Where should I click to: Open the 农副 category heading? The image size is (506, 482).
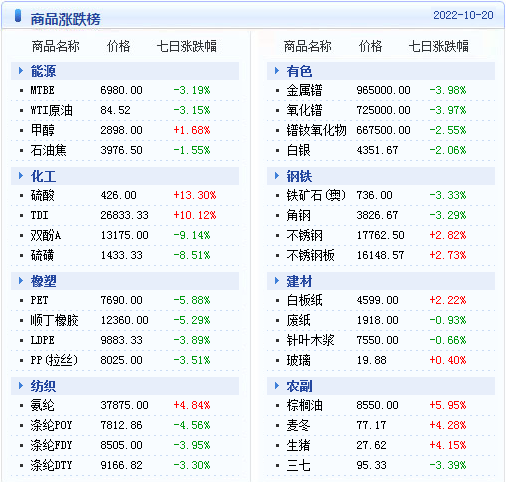point(299,386)
